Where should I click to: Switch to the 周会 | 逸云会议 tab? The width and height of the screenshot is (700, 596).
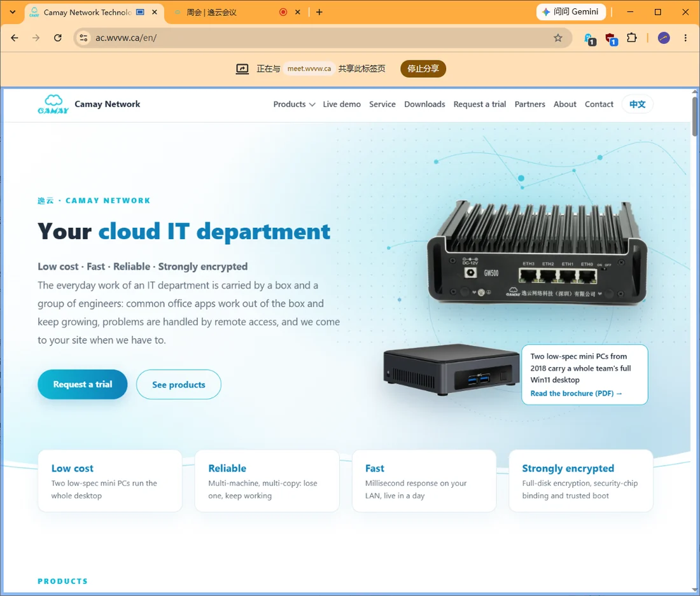pos(237,13)
